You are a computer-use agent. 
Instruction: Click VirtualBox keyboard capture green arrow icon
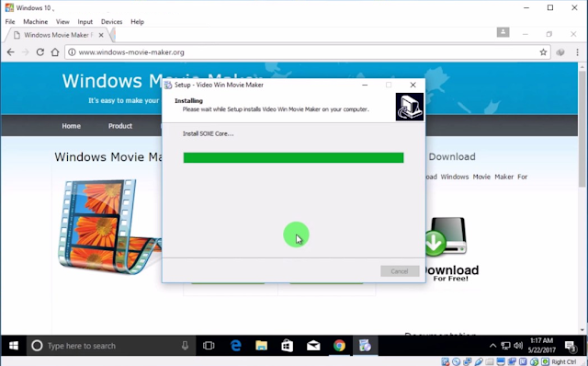(x=545, y=362)
